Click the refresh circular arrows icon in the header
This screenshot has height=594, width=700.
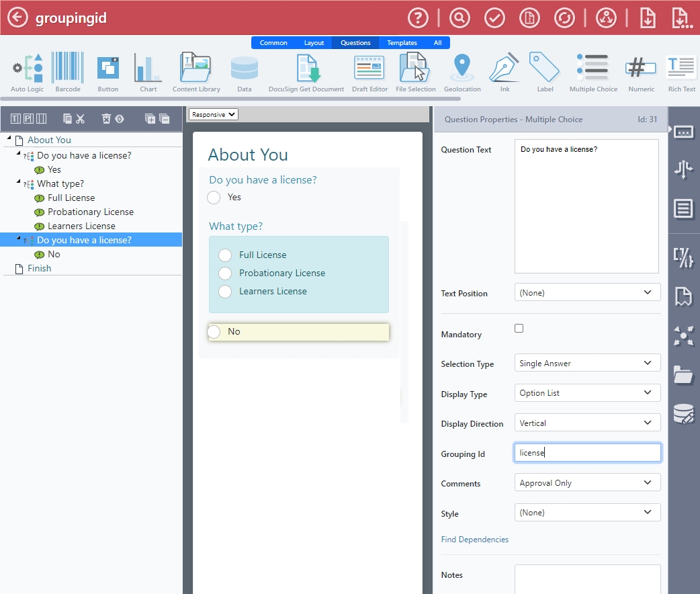[564, 18]
